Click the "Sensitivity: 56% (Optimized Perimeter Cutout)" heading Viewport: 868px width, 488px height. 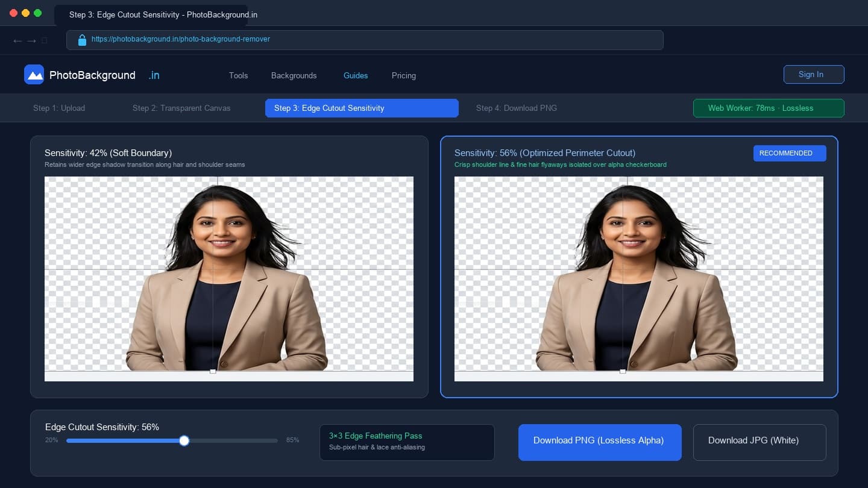pyautogui.click(x=545, y=153)
